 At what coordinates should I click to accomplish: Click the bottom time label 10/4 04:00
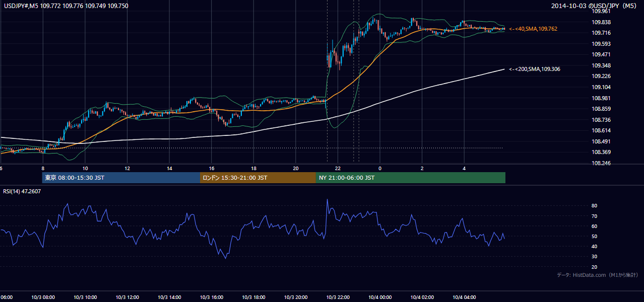pos(464,297)
